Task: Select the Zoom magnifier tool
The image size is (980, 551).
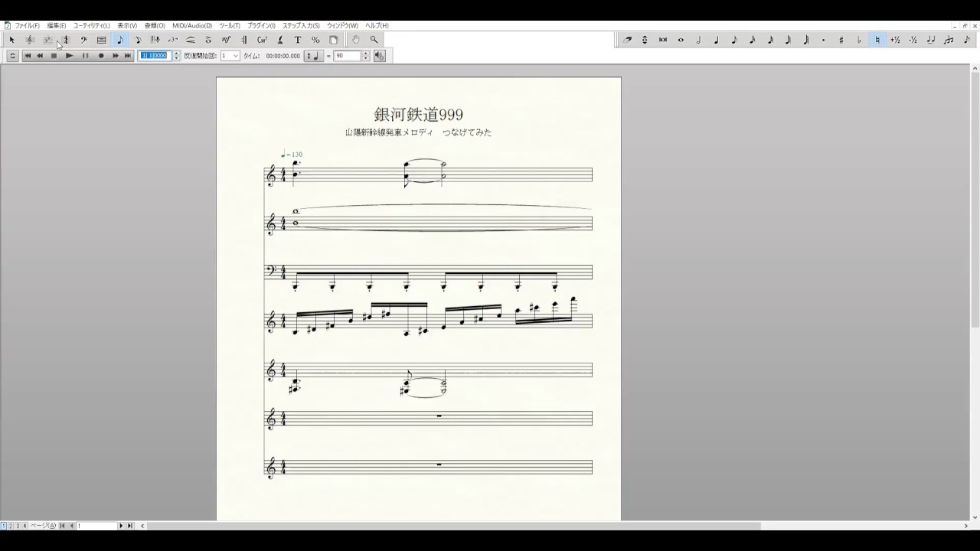Action: tap(374, 40)
